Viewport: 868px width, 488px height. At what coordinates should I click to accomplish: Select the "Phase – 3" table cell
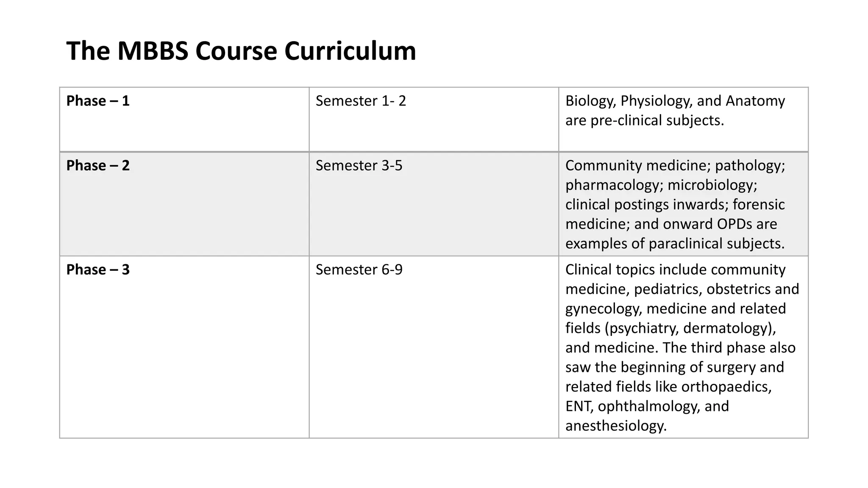coord(98,269)
